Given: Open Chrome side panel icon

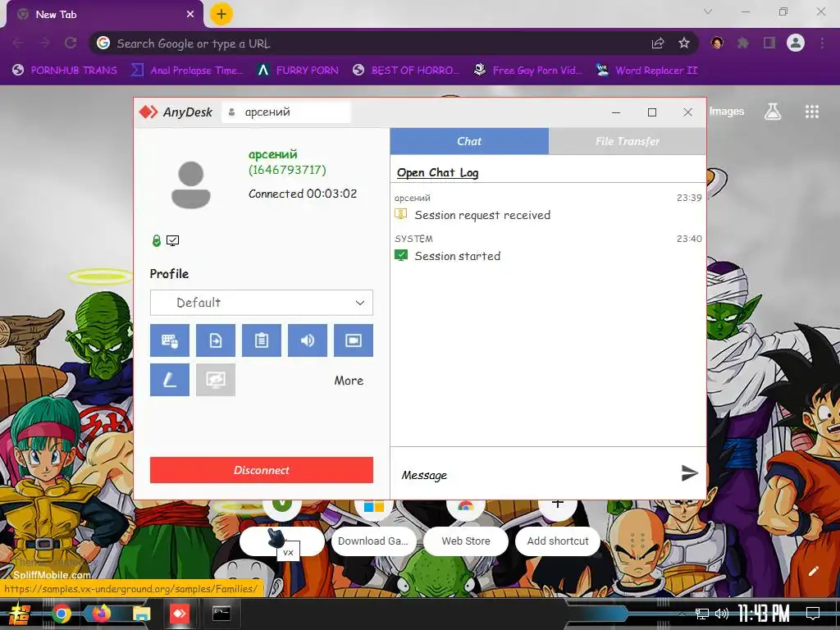Looking at the screenshot, I should pyautogui.click(x=769, y=43).
